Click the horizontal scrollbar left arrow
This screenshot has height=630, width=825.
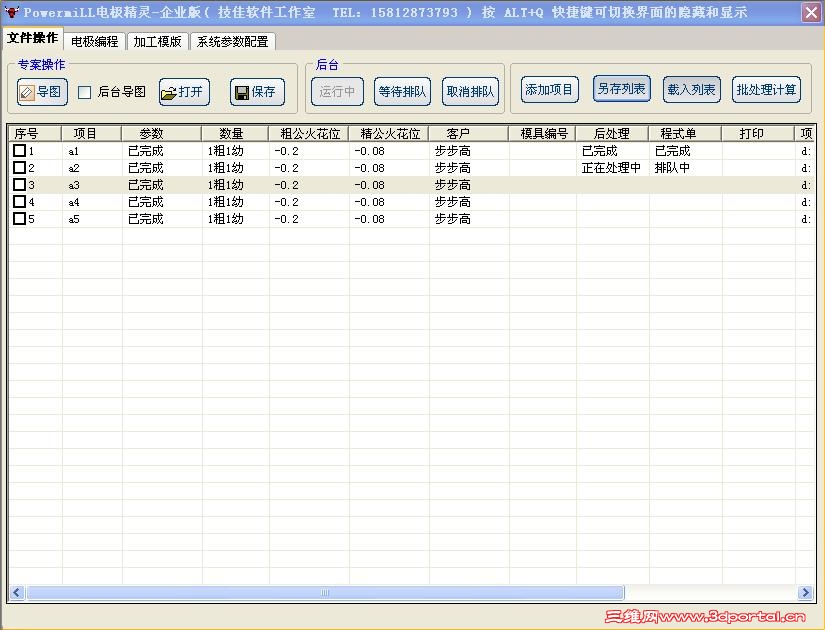[x=17, y=593]
